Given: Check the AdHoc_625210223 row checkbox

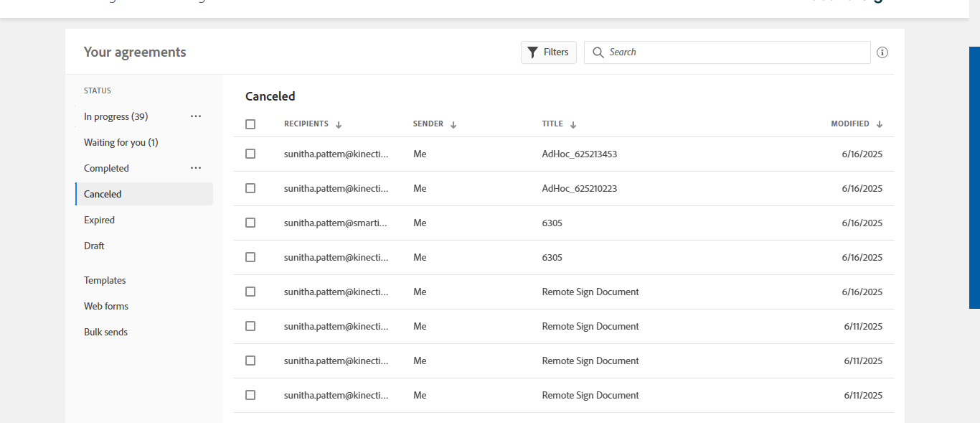Looking at the screenshot, I should click(x=250, y=188).
